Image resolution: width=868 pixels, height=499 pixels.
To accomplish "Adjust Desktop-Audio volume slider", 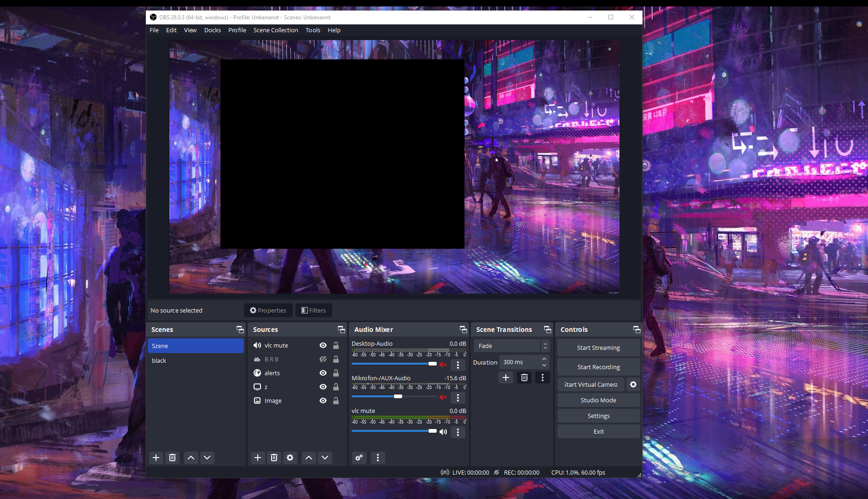I will click(x=394, y=364).
